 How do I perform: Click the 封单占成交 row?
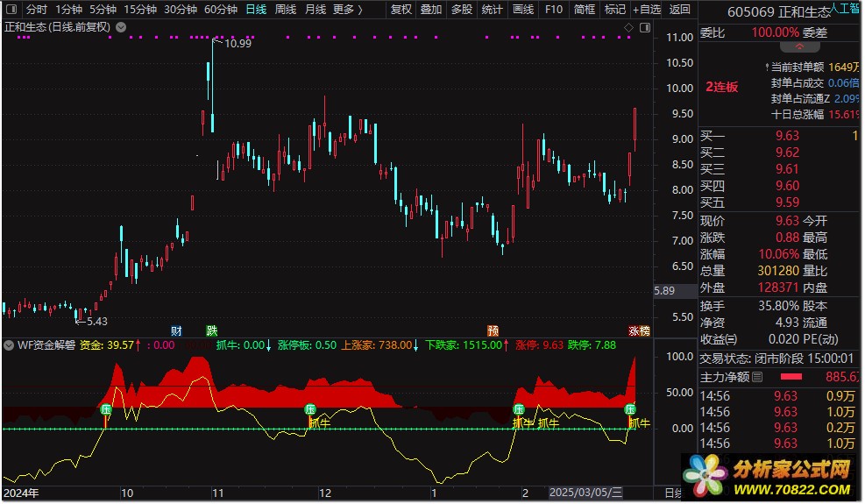pos(815,82)
